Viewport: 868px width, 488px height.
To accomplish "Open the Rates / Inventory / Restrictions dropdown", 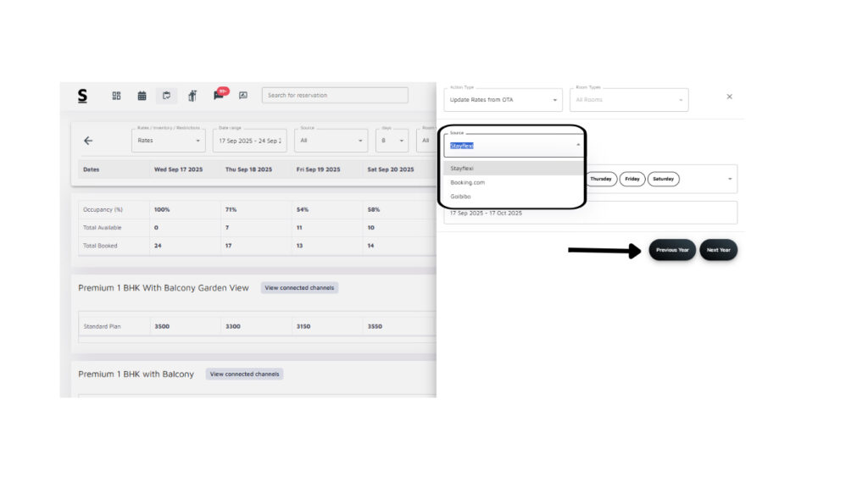I will tap(168, 141).
